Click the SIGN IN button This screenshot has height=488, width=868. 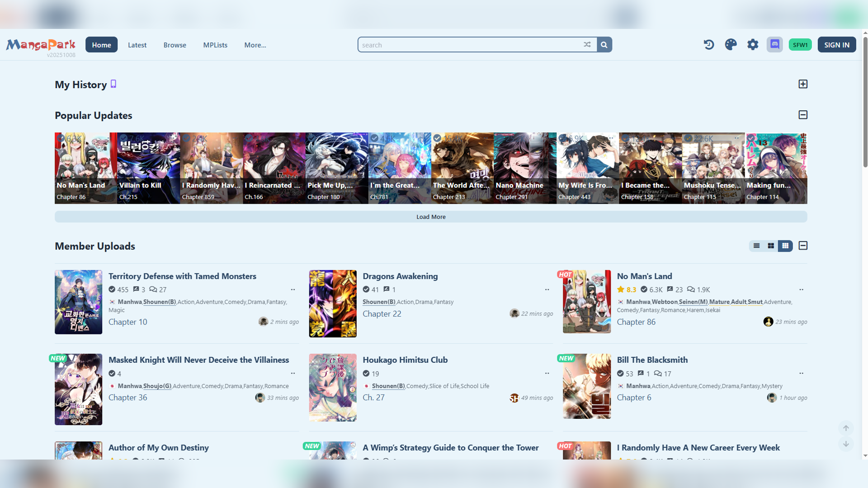tap(836, 45)
